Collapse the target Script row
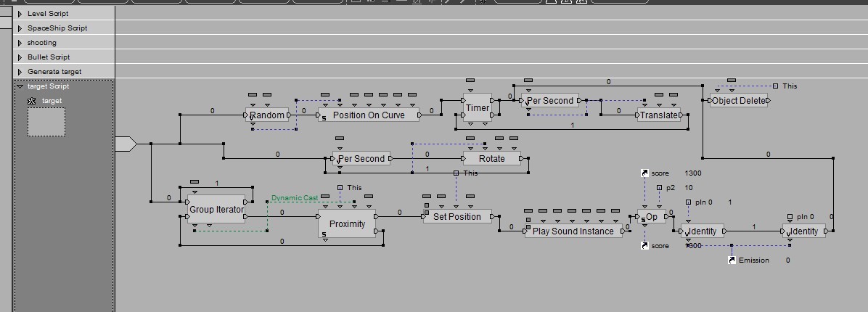The width and height of the screenshot is (868, 312). [x=20, y=86]
